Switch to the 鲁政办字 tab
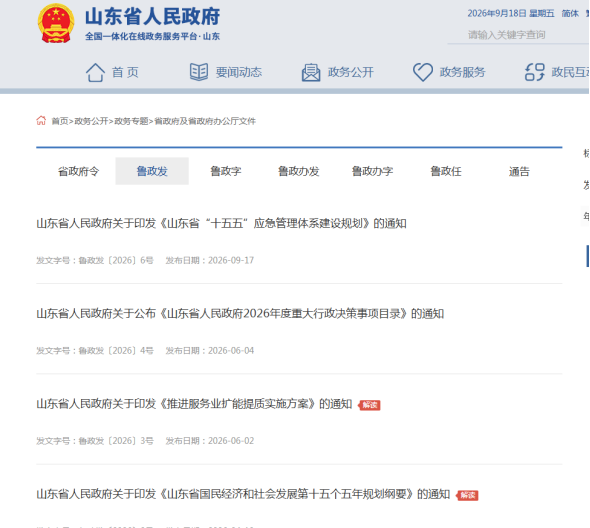 pyautogui.click(x=373, y=171)
